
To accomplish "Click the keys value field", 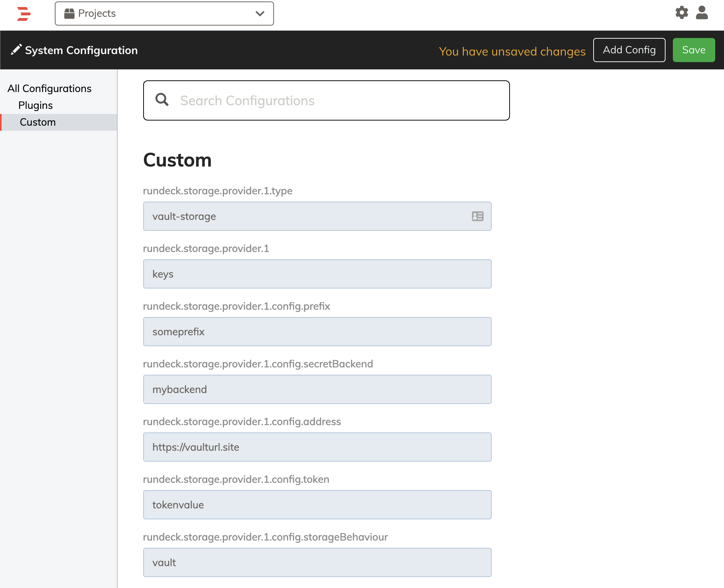I will coord(317,274).
